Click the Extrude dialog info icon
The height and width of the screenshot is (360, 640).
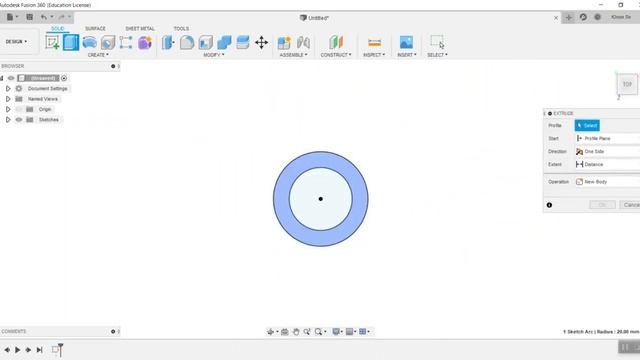tap(549, 205)
